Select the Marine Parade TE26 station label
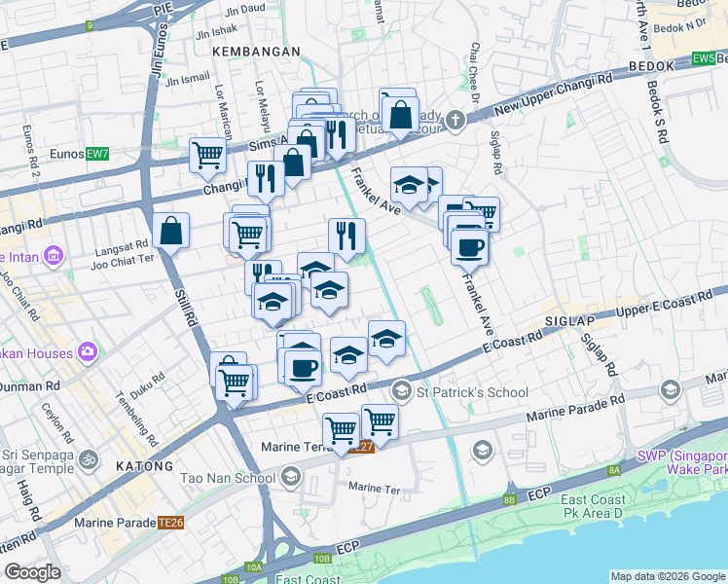Image resolution: width=728 pixels, height=584 pixels. pyautogui.click(x=129, y=523)
